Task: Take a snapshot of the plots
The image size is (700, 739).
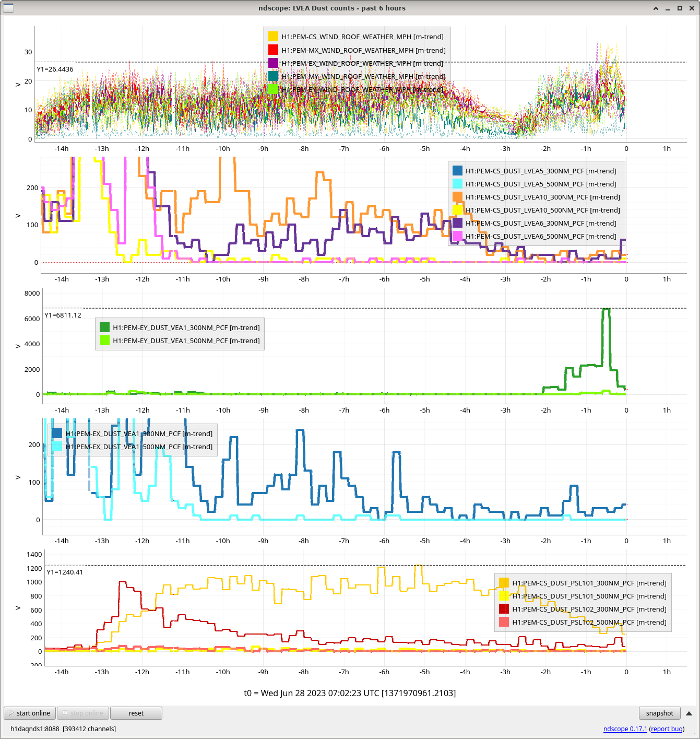Action: click(x=659, y=713)
